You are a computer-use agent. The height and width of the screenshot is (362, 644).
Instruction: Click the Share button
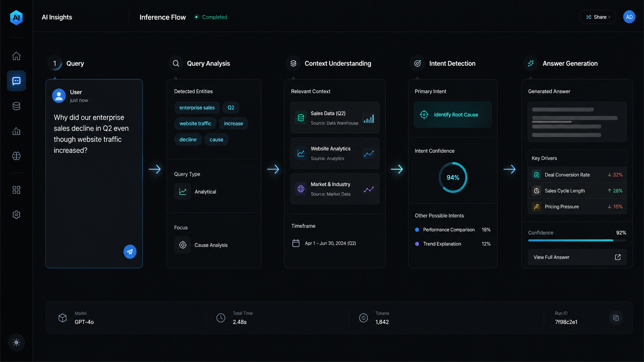tap(598, 17)
